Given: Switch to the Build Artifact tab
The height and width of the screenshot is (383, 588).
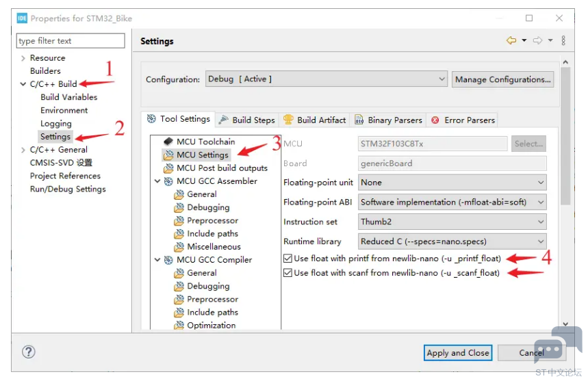Looking at the screenshot, I should [314, 120].
